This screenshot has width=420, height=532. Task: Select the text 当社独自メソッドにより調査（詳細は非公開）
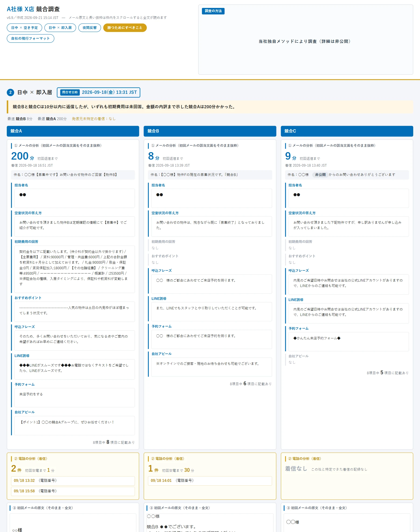306,41
